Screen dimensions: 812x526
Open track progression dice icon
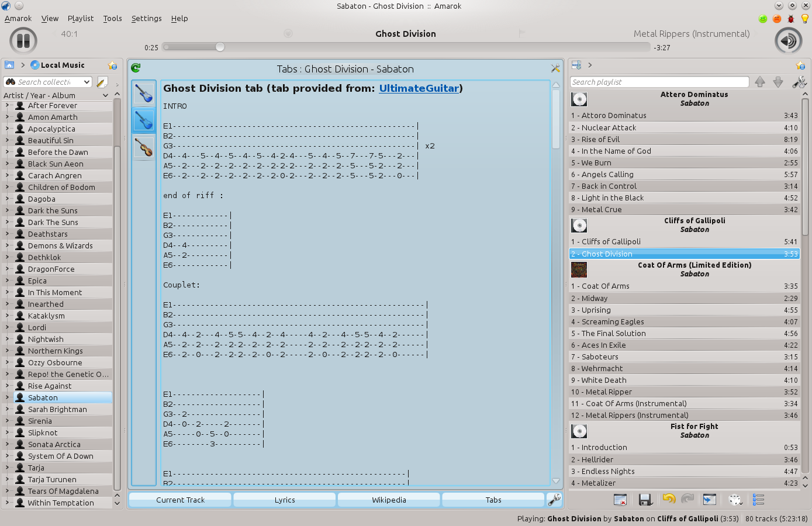pos(735,500)
